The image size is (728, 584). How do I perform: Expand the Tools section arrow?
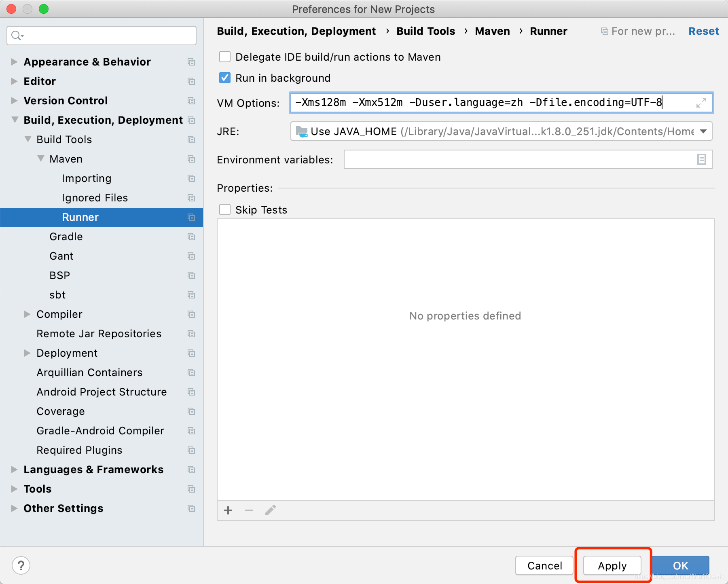(x=14, y=489)
